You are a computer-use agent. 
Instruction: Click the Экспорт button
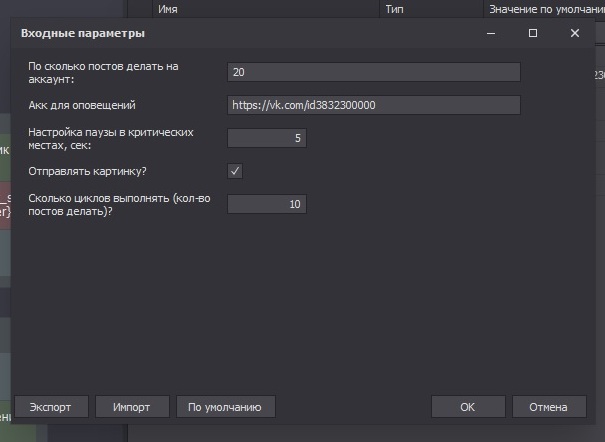[x=51, y=407]
